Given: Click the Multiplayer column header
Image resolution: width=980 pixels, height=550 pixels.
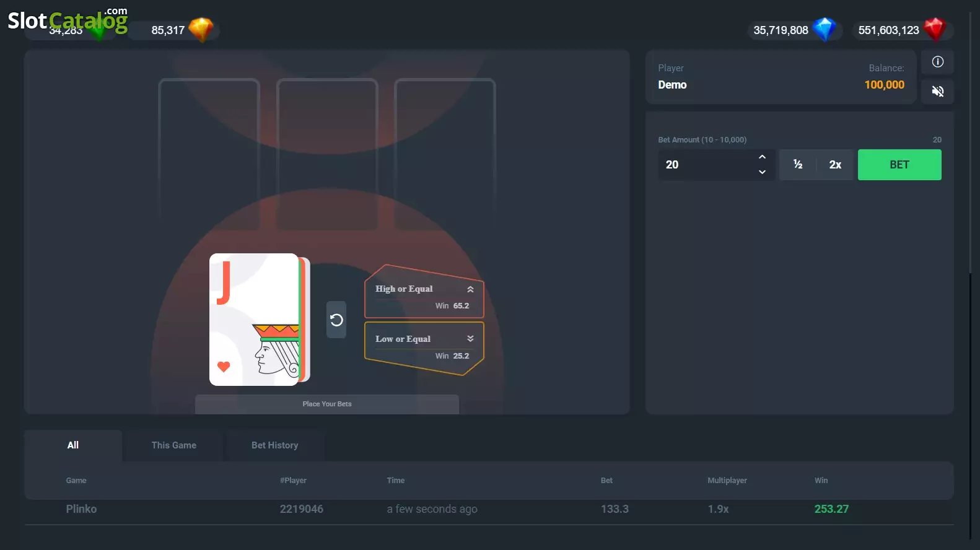Looking at the screenshot, I should (727, 481).
